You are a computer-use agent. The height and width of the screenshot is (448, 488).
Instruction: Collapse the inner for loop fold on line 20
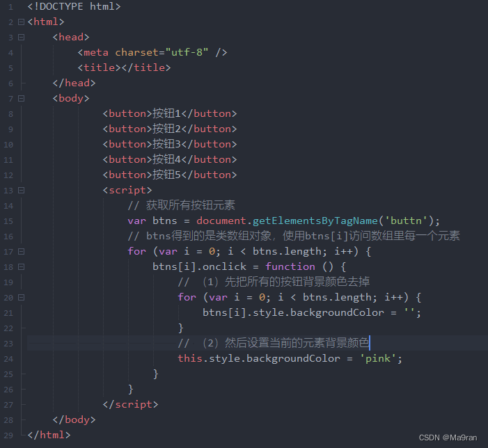21,298
